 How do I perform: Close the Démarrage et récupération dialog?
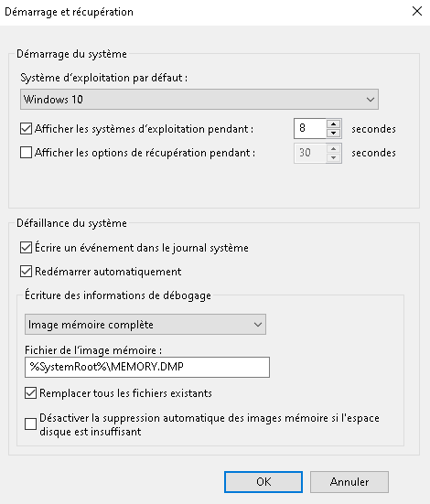417,11
